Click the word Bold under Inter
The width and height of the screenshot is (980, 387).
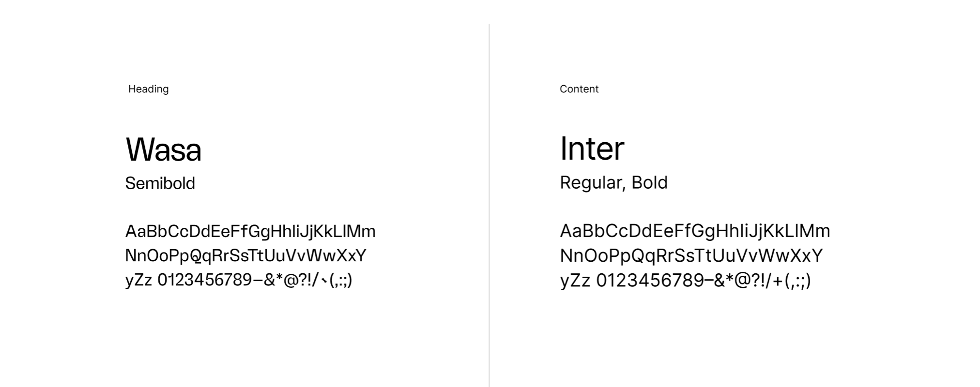[x=650, y=182]
